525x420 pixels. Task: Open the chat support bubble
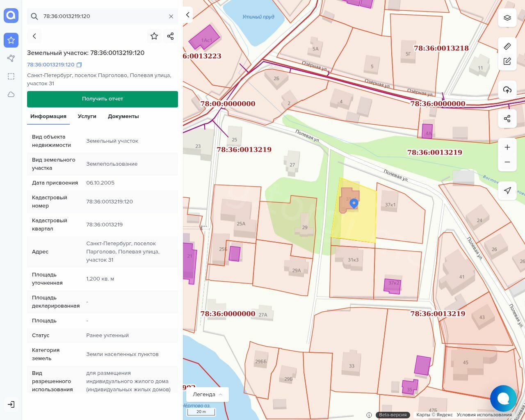503,398
